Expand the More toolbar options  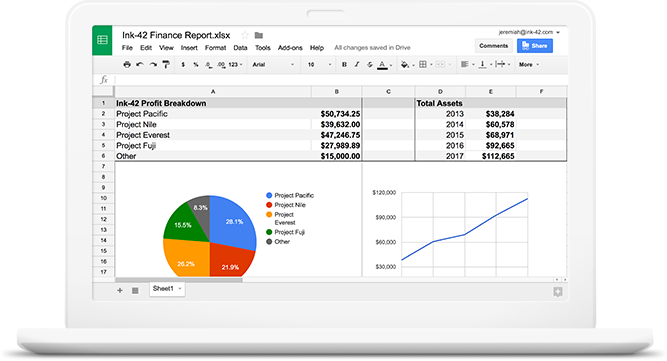pyautogui.click(x=528, y=65)
